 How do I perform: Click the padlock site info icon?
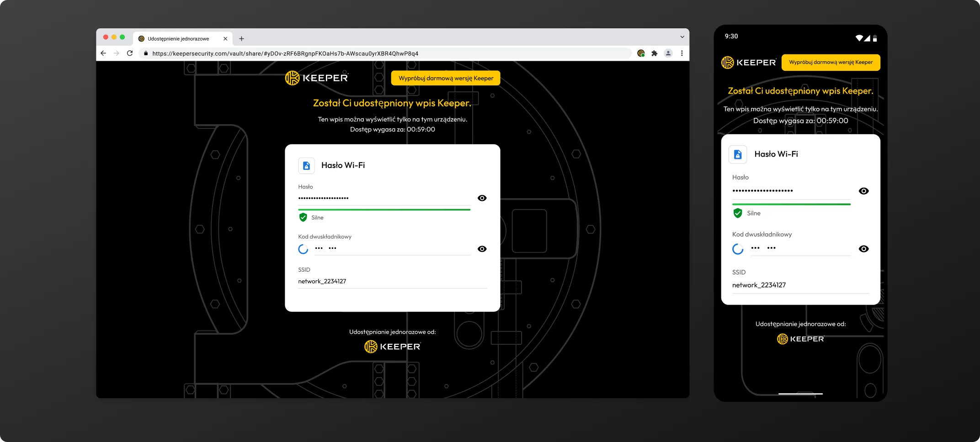146,53
